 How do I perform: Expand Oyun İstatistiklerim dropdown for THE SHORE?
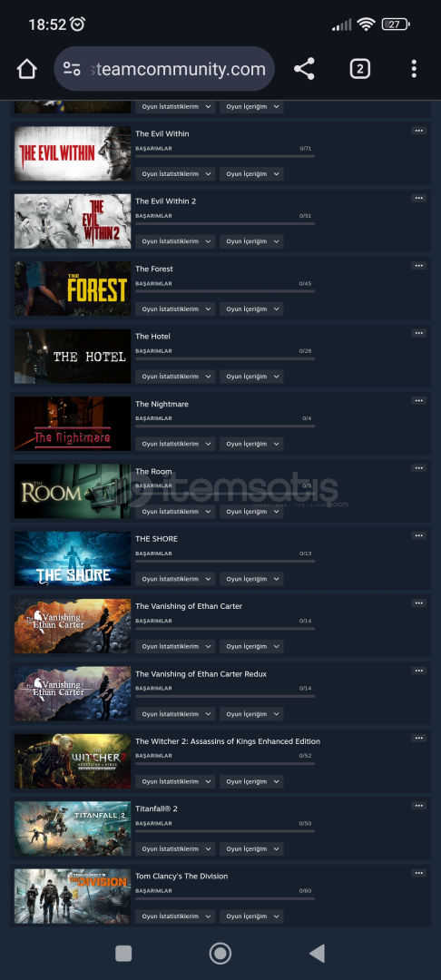(x=175, y=579)
